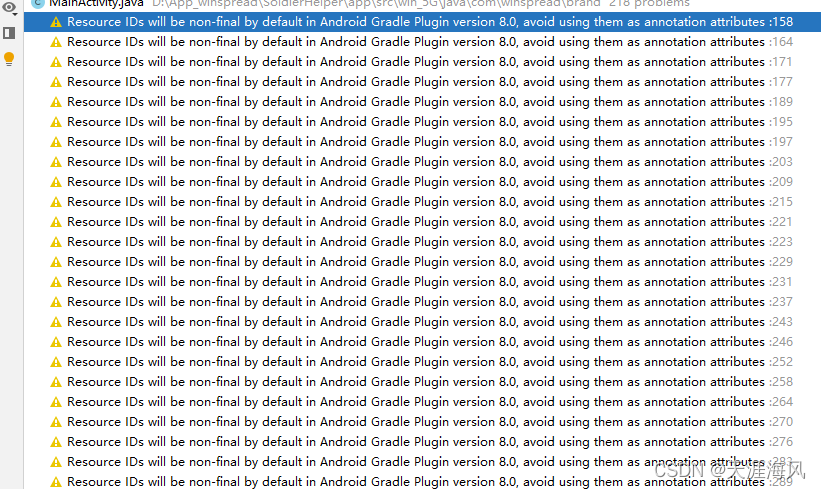Select the Resource IDs warning at :270
821x489 pixels.
pyautogui.click(x=422, y=422)
